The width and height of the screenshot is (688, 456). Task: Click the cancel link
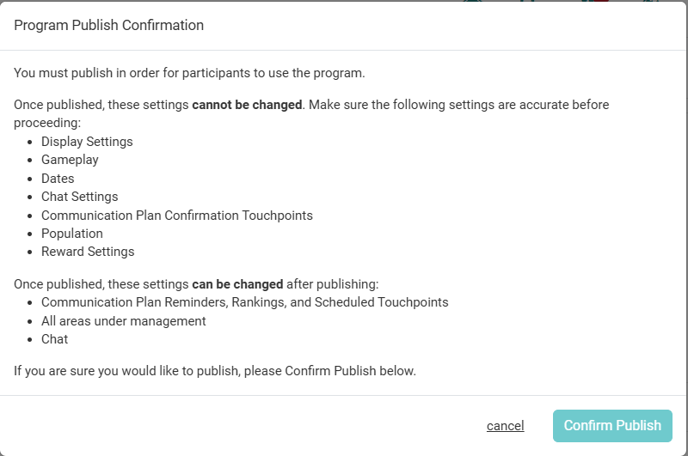[505, 426]
